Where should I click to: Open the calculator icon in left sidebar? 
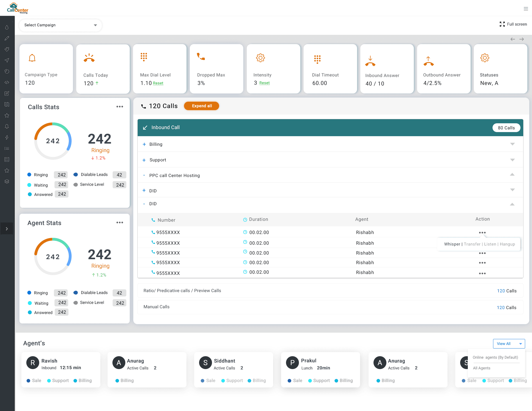point(7,159)
